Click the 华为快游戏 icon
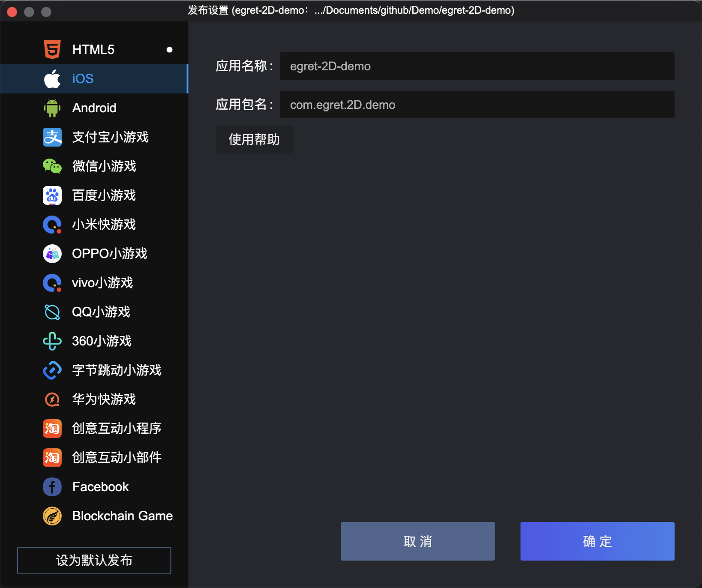Screen dimensions: 702x588 [52, 399]
